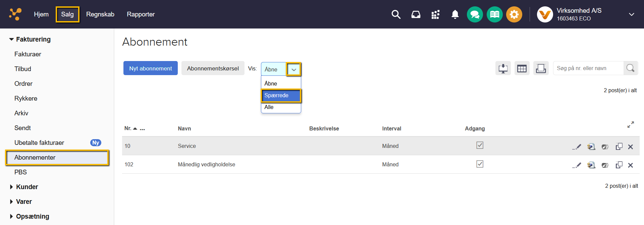The height and width of the screenshot is (225, 644).
Task: Expand the Varer sidebar section
Action: [24, 202]
